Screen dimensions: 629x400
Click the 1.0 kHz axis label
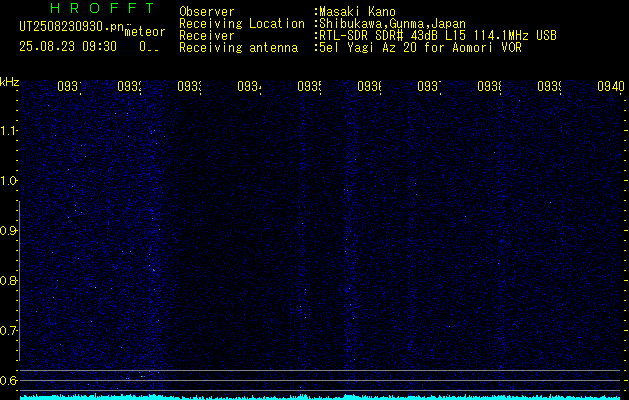[x=8, y=181]
